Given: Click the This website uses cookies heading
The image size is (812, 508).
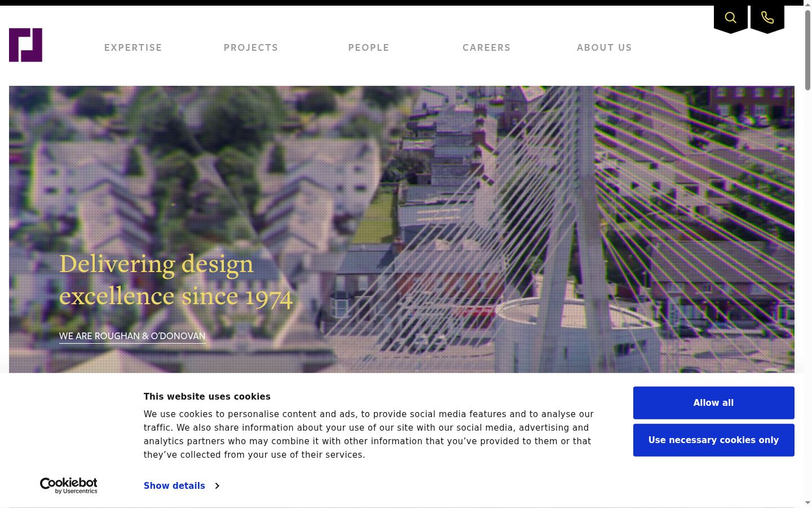Looking at the screenshot, I should point(207,397).
